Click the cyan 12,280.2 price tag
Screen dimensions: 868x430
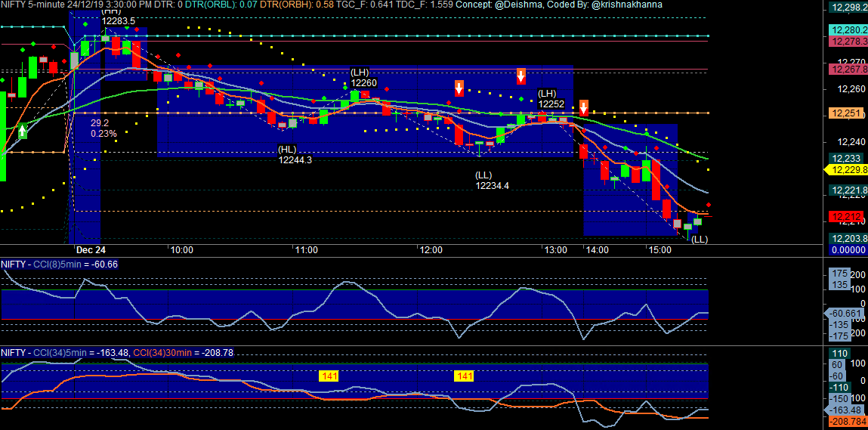pyautogui.click(x=848, y=30)
